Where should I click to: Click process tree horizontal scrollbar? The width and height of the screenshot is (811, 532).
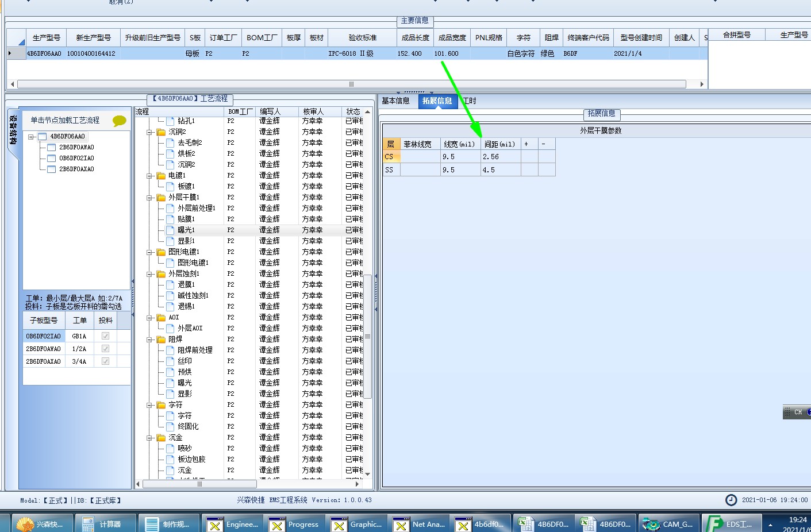pyautogui.click(x=199, y=484)
